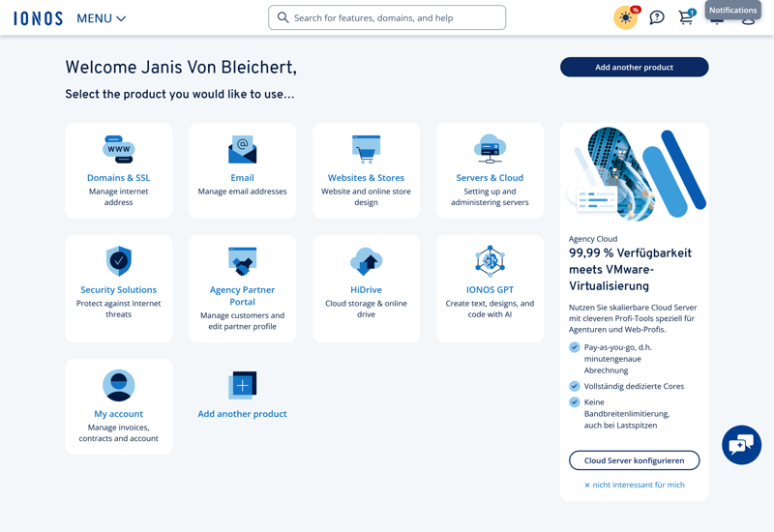Focus the features and domains search field
The width and height of the screenshot is (774, 532).
point(387,17)
